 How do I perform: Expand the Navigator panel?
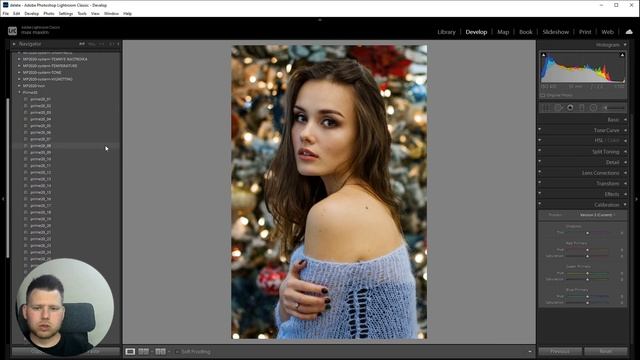pos(14,44)
